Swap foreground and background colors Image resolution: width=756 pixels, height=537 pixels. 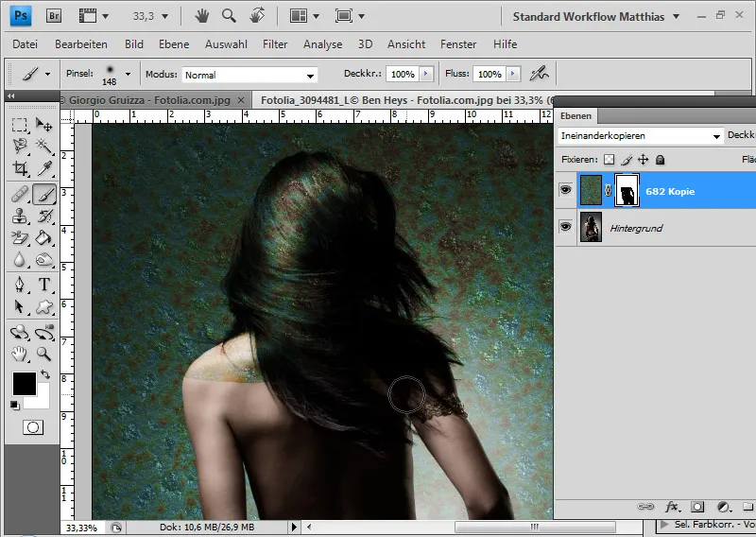pos(45,374)
